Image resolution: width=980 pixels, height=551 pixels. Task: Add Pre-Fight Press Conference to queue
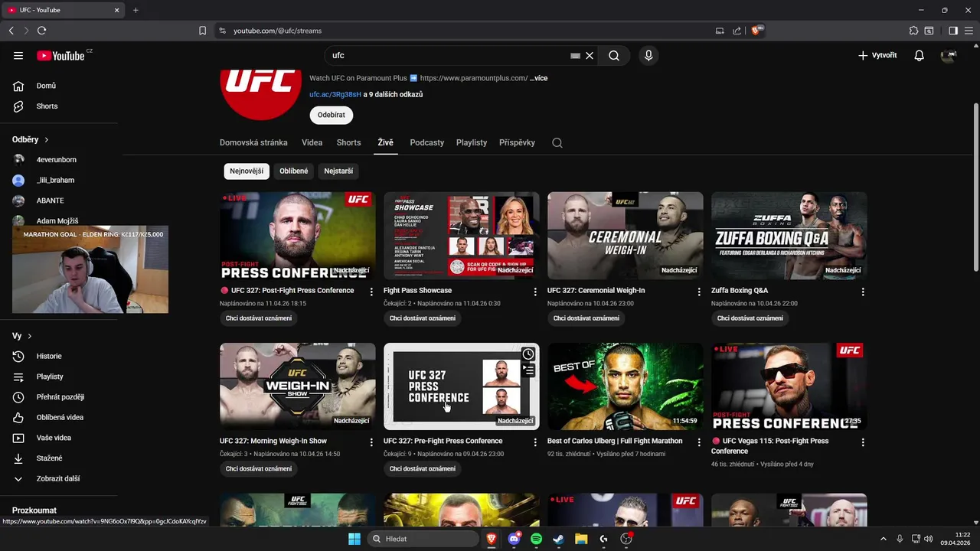(528, 370)
